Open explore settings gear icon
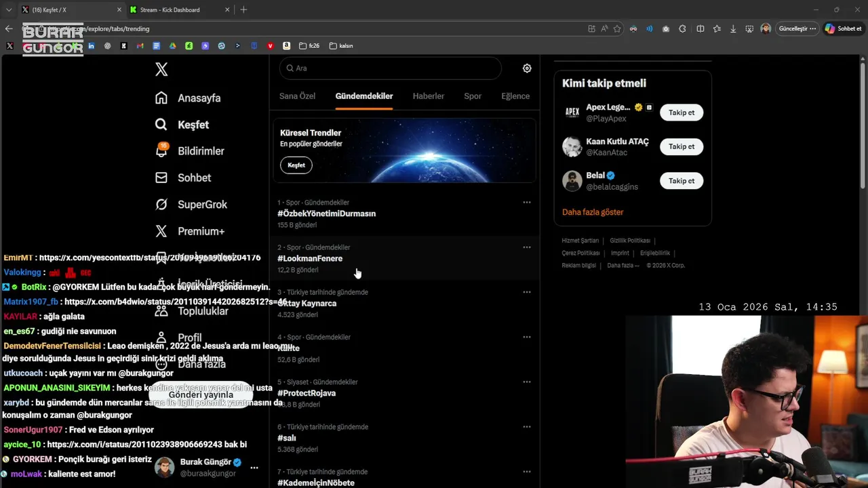Image resolution: width=868 pixels, height=488 pixels. [527, 68]
